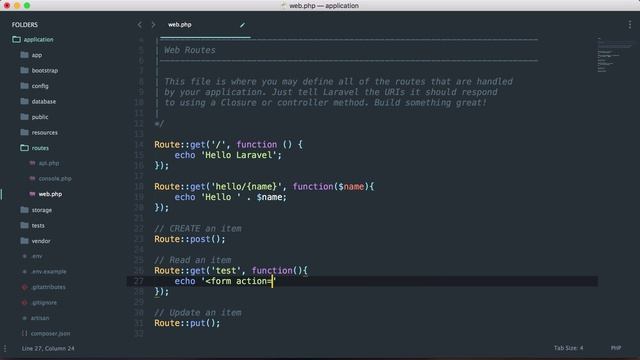Click the PHP file icon beside api.php
The width and height of the screenshot is (640, 360).
pyautogui.click(x=32, y=163)
